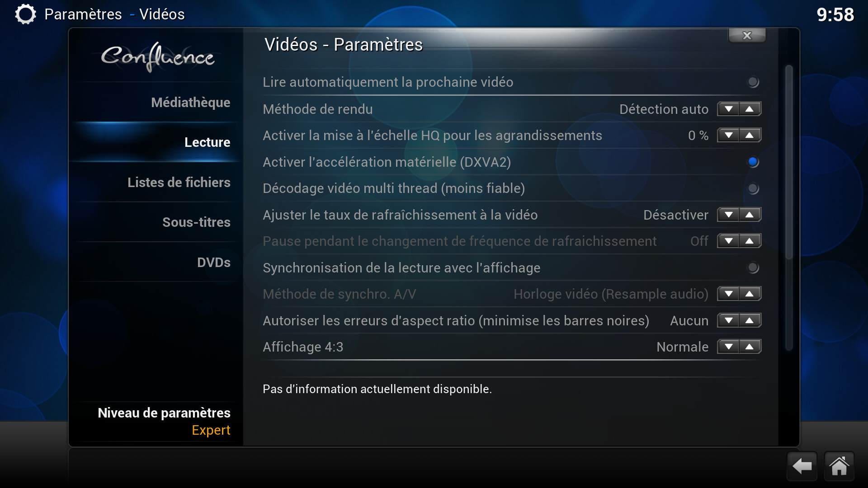Decrease HQ scaling percentage with down arrow
The width and height of the screenshot is (868, 488).
click(728, 135)
